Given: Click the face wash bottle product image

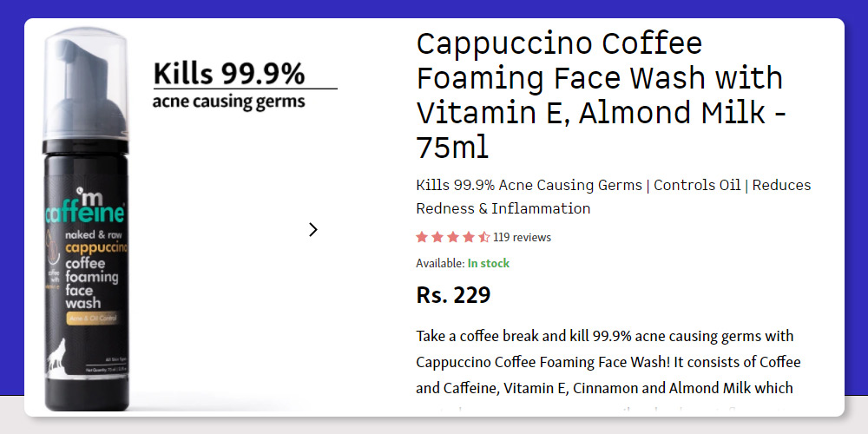Looking at the screenshot, I should pyautogui.click(x=86, y=219).
